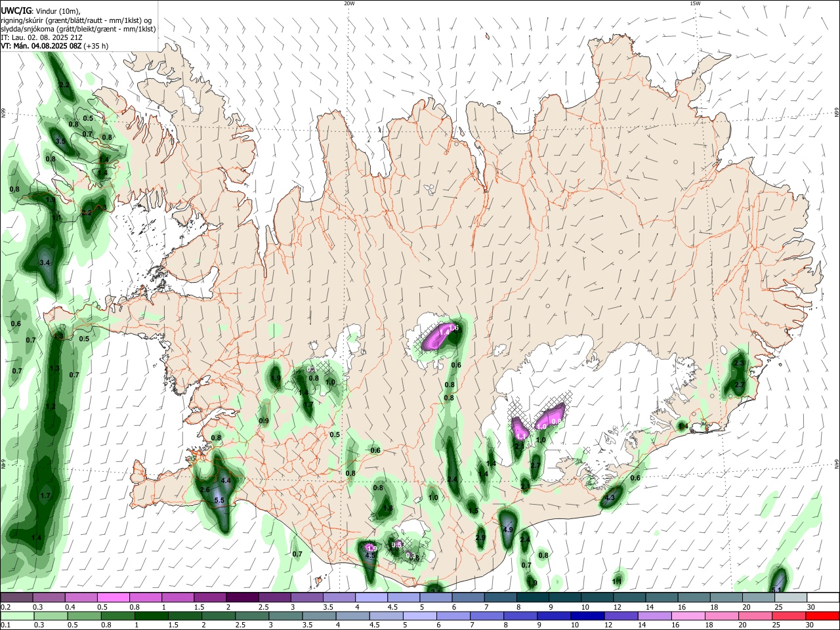
Task: Click the 'IT: Lau. 02. 08. 2025 21Z' line
Action: [x=41, y=37]
